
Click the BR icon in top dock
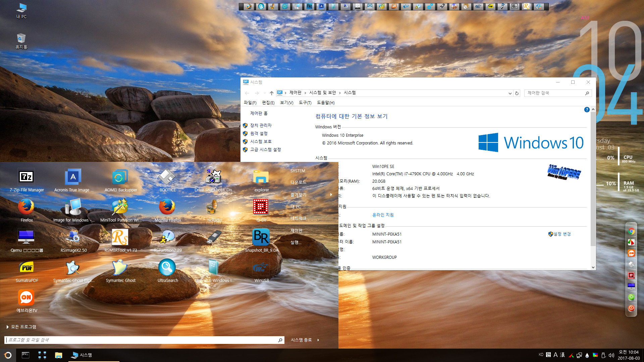pyautogui.click(x=309, y=6)
